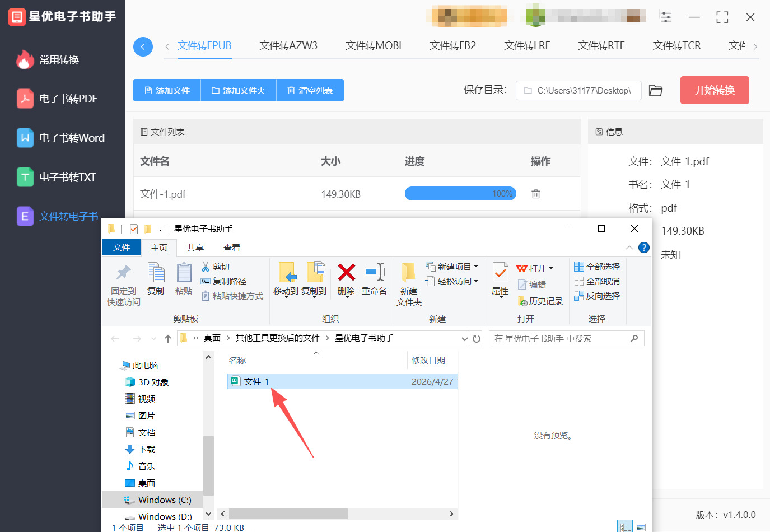Click the Explorer search box 在 星优电子书助手 中搜索

(x=566, y=339)
